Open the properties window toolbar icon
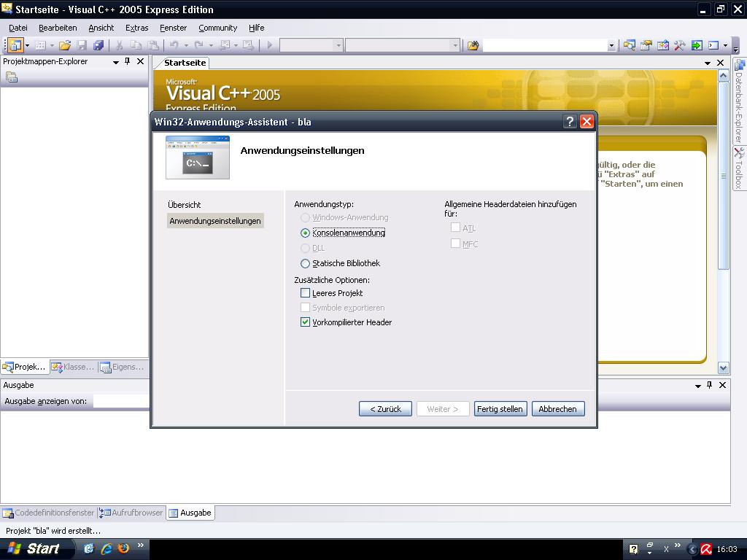The height and width of the screenshot is (560, 747). click(646, 45)
